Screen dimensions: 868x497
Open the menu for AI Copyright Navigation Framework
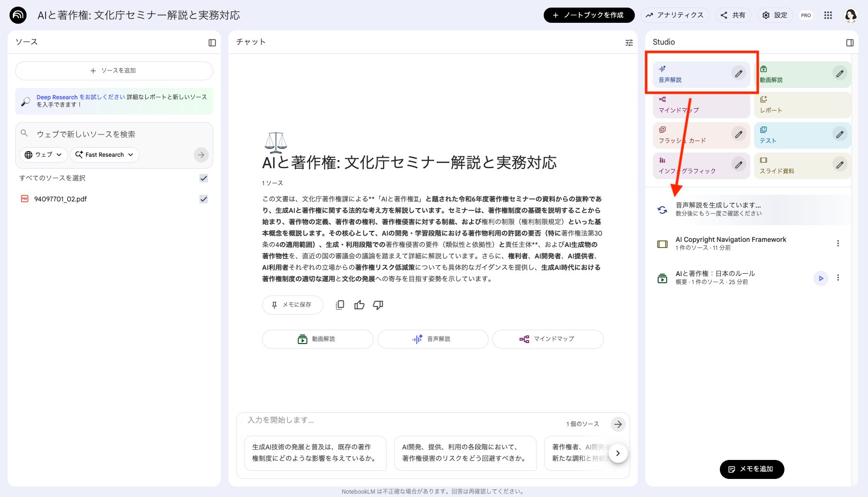pos(839,243)
